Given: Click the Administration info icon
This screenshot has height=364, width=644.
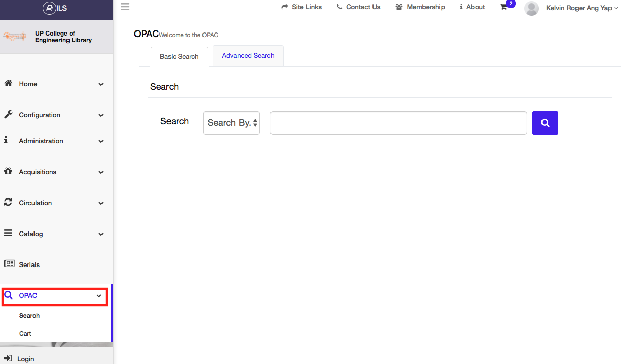Looking at the screenshot, I should click(6, 140).
